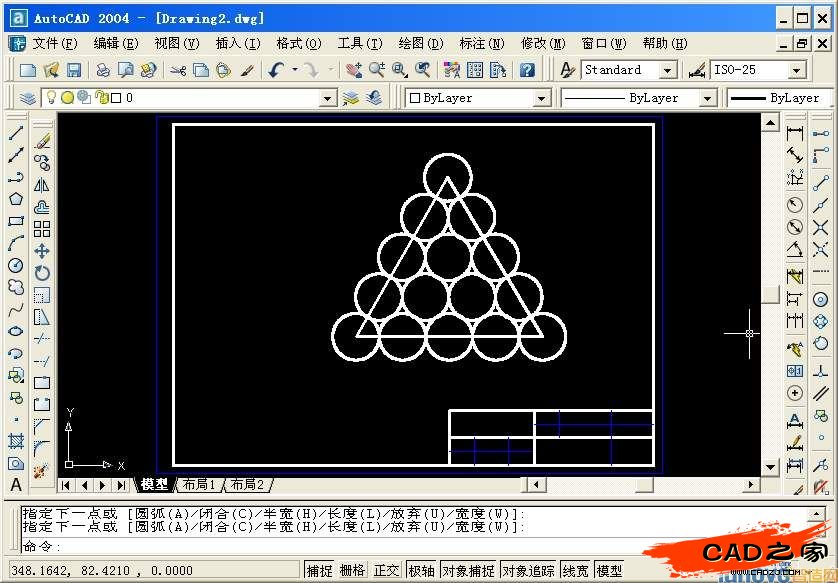
Task: Create a new drawing with the New icon
Action: [28, 70]
